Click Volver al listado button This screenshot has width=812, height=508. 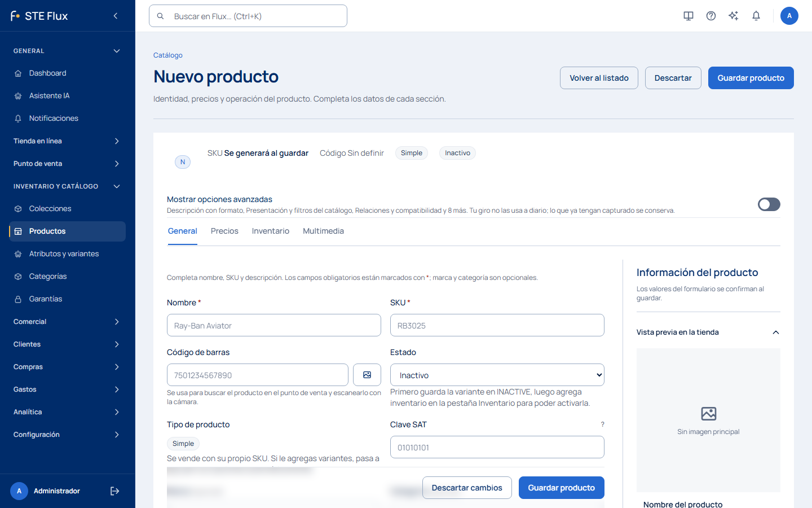[x=599, y=78]
